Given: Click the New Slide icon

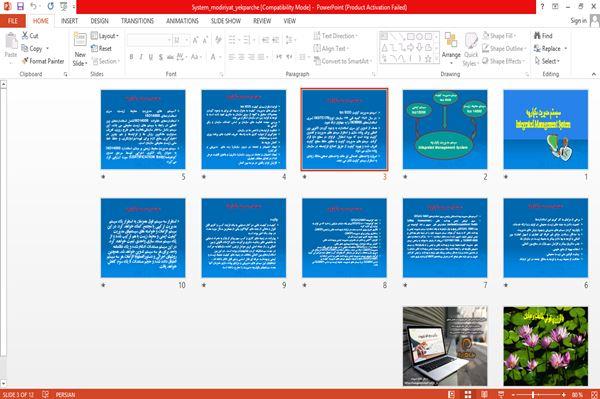Looking at the screenshot, I should point(80,40).
